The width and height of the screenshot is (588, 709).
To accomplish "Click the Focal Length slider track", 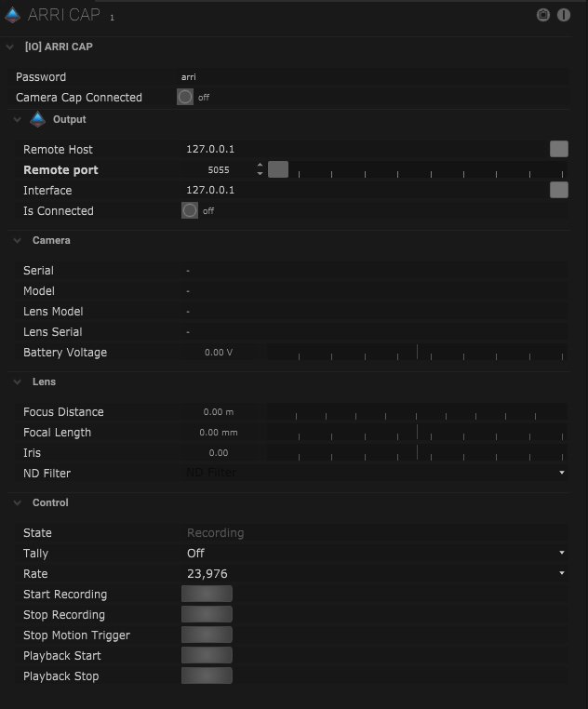I will pyautogui.click(x=417, y=433).
